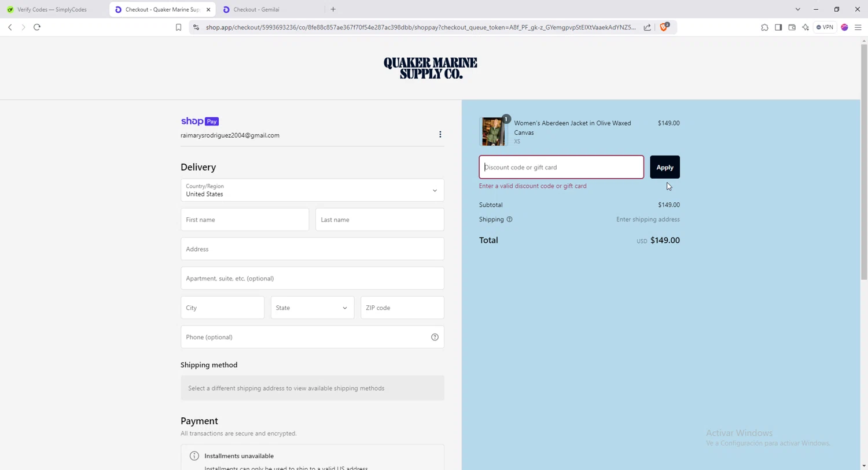Click the scrollbar down arrow
Viewport: 868px width, 470px height.
(x=864, y=466)
